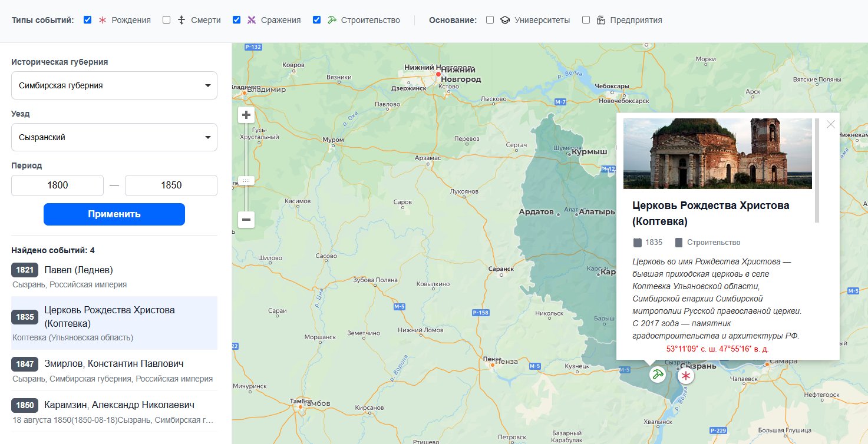The width and height of the screenshot is (868, 444).
Task: Zoom in with the map plus button
Action: [x=246, y=115]
